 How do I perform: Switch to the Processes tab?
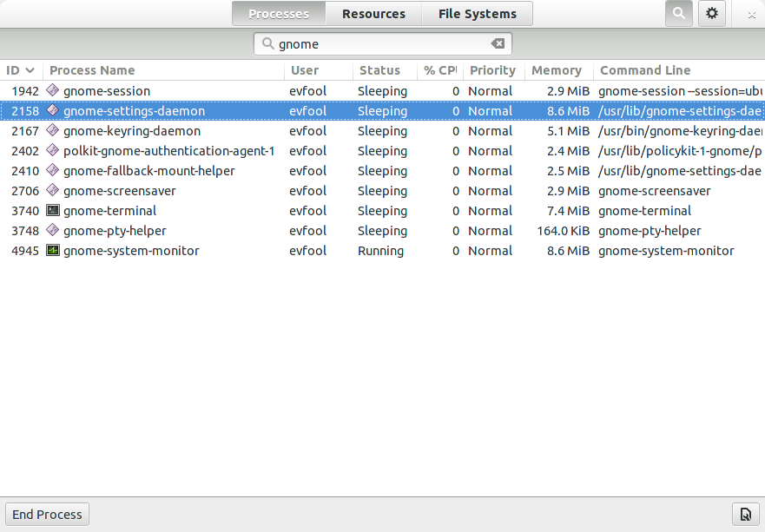tap(279, 14)
